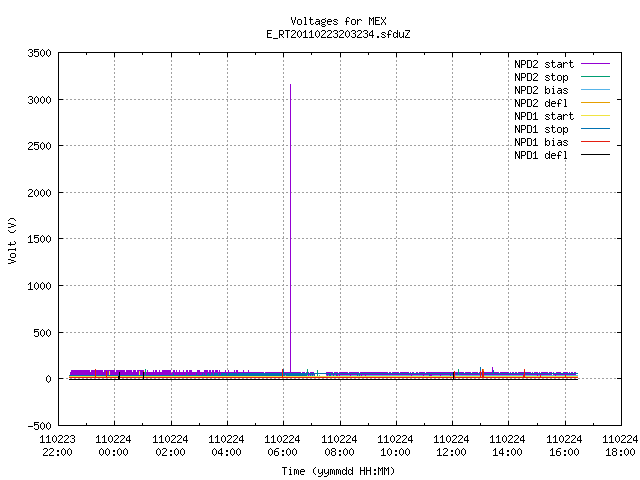Click the 'NPD2 defl' legend label
640x480 pixels.
click(x=541, y=103)
